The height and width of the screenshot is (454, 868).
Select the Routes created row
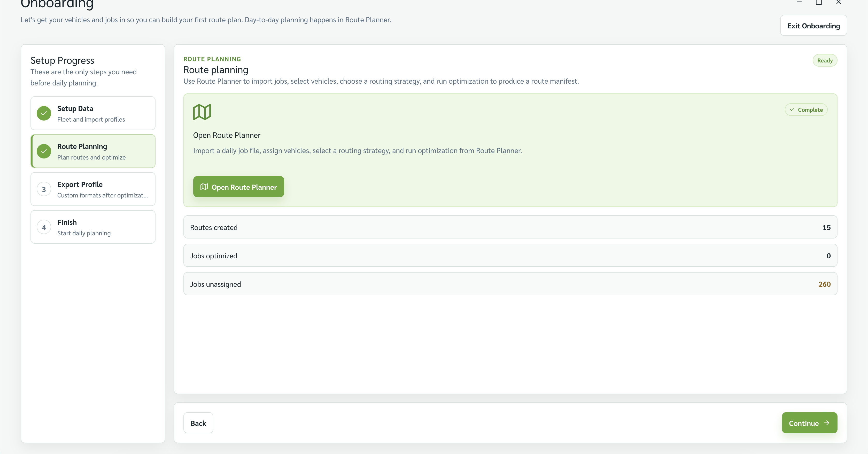(510, 227)
